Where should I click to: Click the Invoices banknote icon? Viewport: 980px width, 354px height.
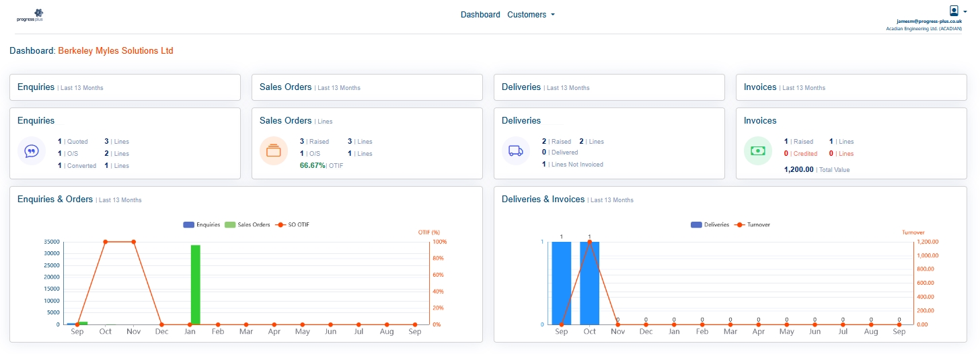coord(758,151)
